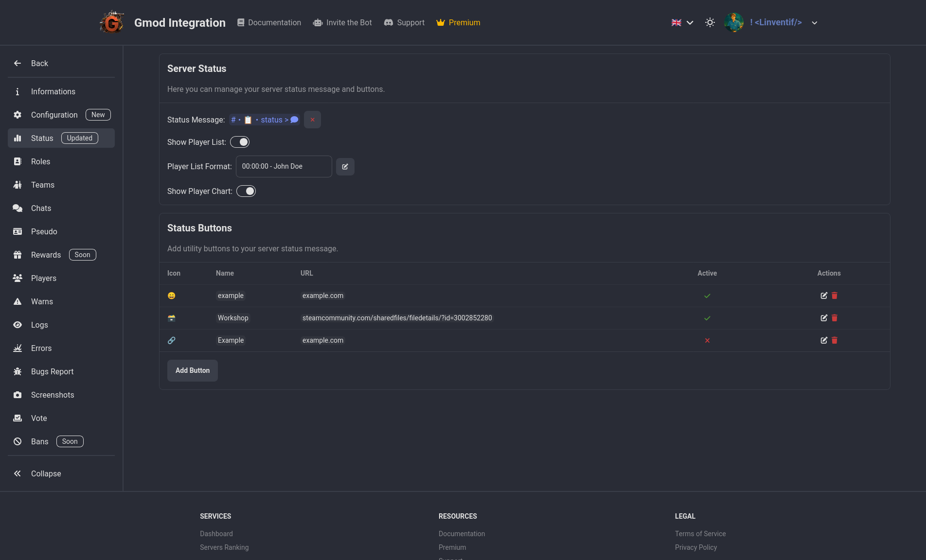Collapse the sidebar
This screenshot has height=560, width=926.
[x=46, y=473]
